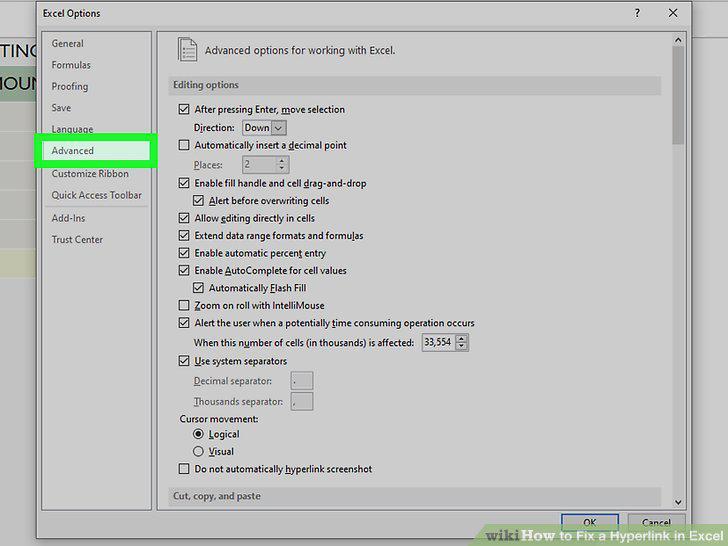Open the Proofing options category

pyautogui.click(x=70, y=86)
